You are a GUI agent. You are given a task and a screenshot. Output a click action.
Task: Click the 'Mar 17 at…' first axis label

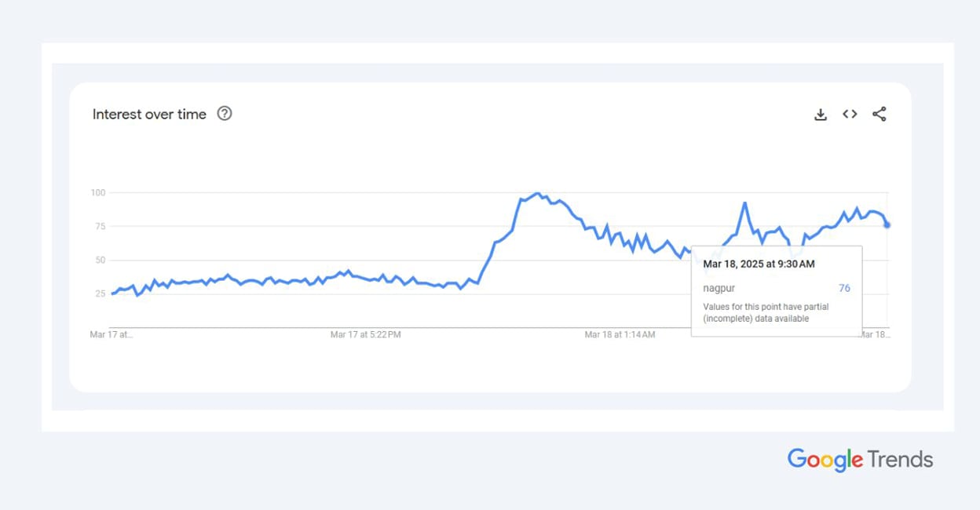(112, 334)
